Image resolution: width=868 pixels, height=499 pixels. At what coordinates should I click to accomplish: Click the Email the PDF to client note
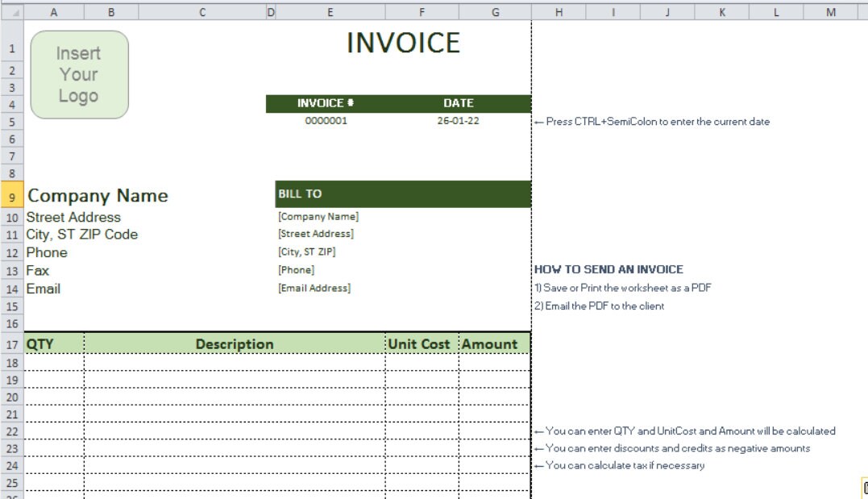600,306
